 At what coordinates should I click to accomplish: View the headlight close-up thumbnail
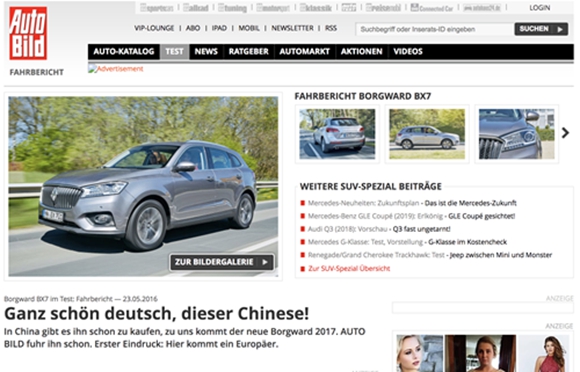(516, 134)
